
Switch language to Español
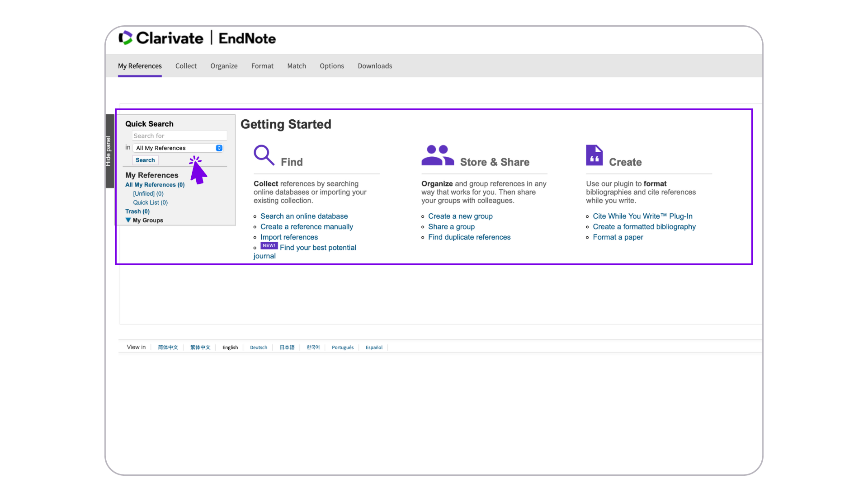[374, 347]
